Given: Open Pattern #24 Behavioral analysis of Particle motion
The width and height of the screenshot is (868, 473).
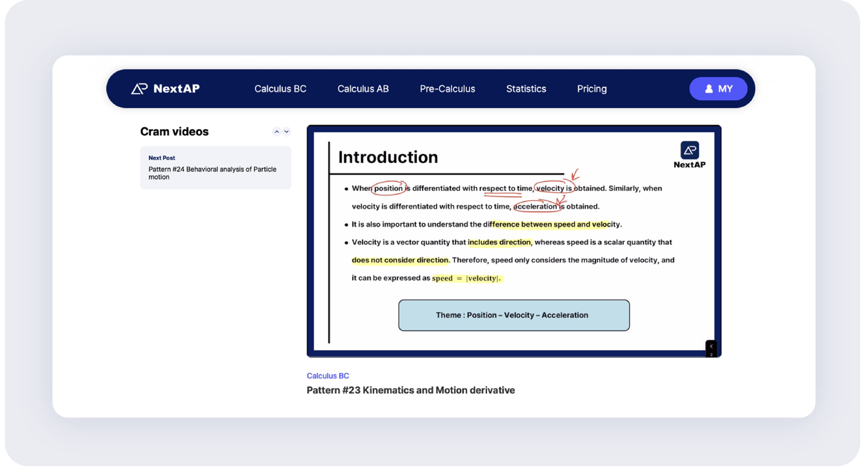Looking at the screenshot, I should [x=212, y=173].
